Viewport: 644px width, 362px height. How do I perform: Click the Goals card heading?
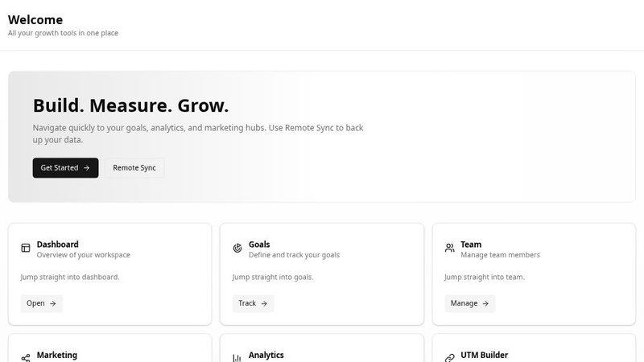pos(259,245)
